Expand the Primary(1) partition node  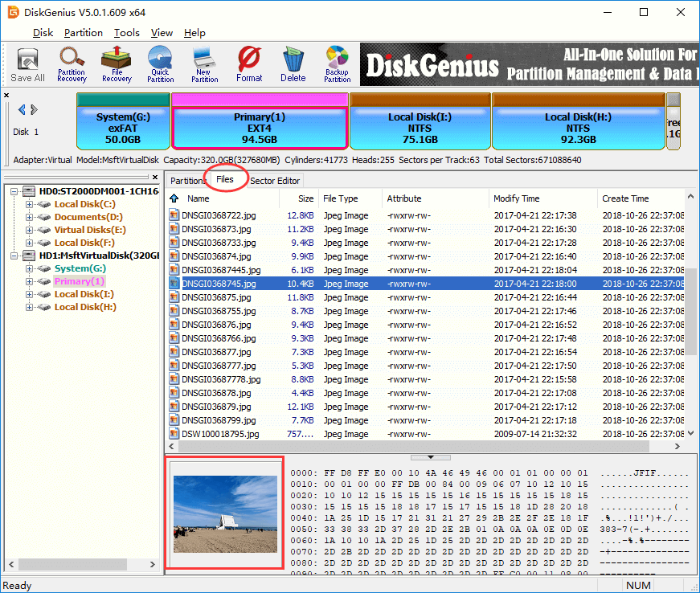coord(30,281)
